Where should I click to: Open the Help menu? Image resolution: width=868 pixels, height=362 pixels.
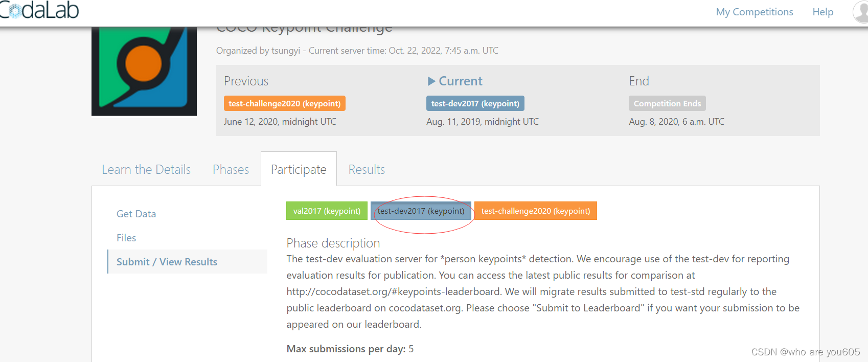(x=823, y=12)
